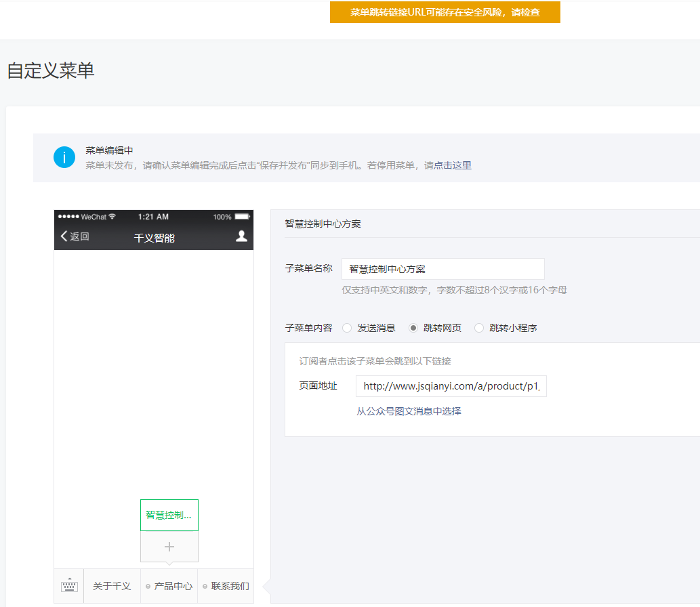Click the 菜单编辑中 status text

point(109,150)
